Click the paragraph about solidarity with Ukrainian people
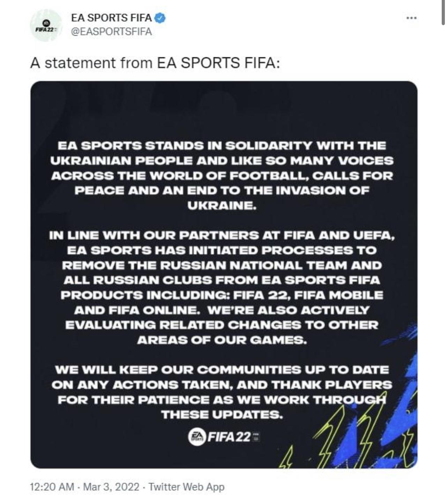The width and height of the screenshot is (448, 504). 222,175
